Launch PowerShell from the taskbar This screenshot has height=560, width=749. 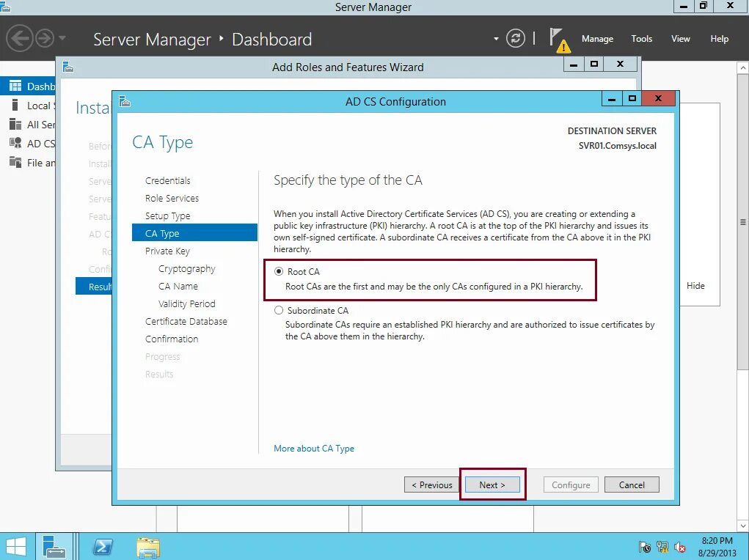[103, 547]
